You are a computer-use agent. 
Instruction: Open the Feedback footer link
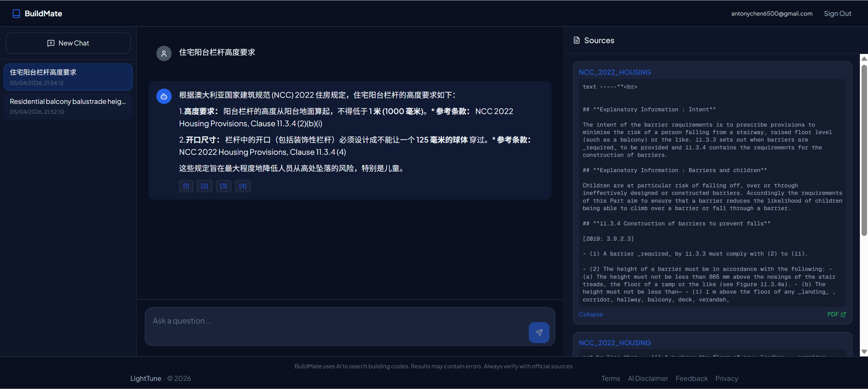[x=692, y=378]
